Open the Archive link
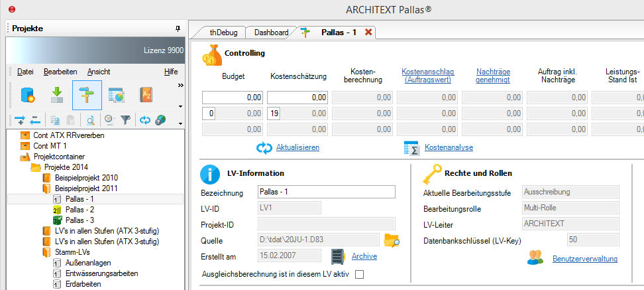 [364, 256]
